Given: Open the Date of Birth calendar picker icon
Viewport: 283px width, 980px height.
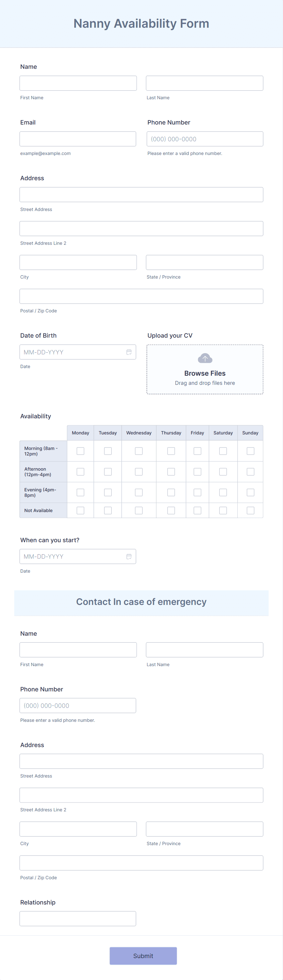Looking at the screenshot, I should point(129,352).
